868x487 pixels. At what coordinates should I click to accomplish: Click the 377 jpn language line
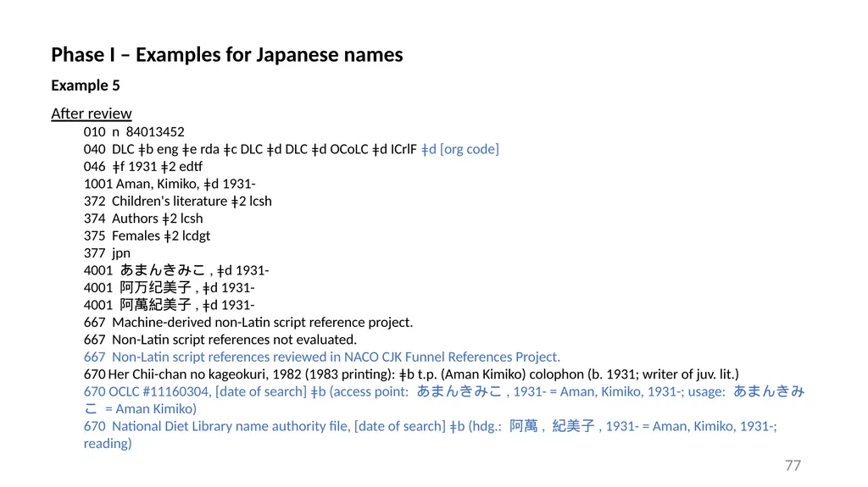tap(108, 253)
